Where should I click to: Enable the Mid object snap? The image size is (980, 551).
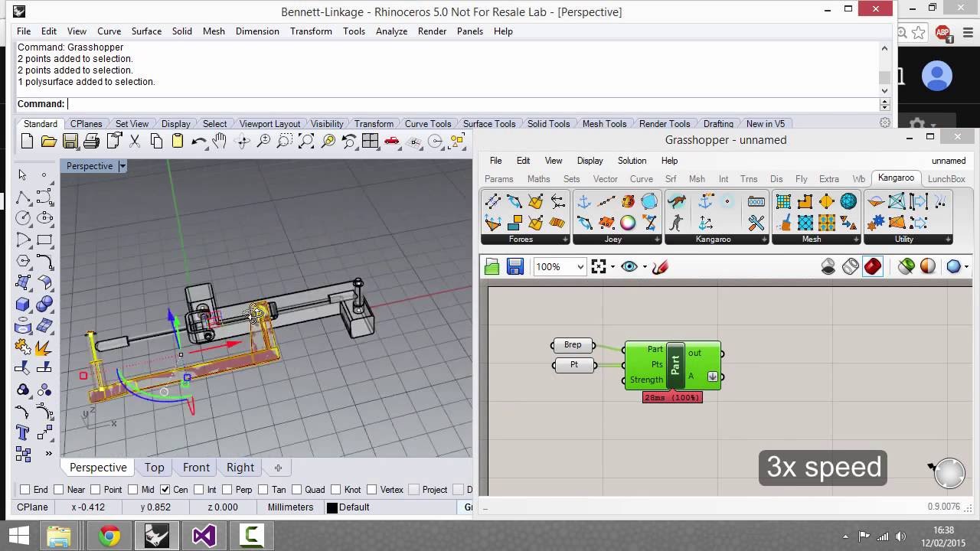pos(132,490)
